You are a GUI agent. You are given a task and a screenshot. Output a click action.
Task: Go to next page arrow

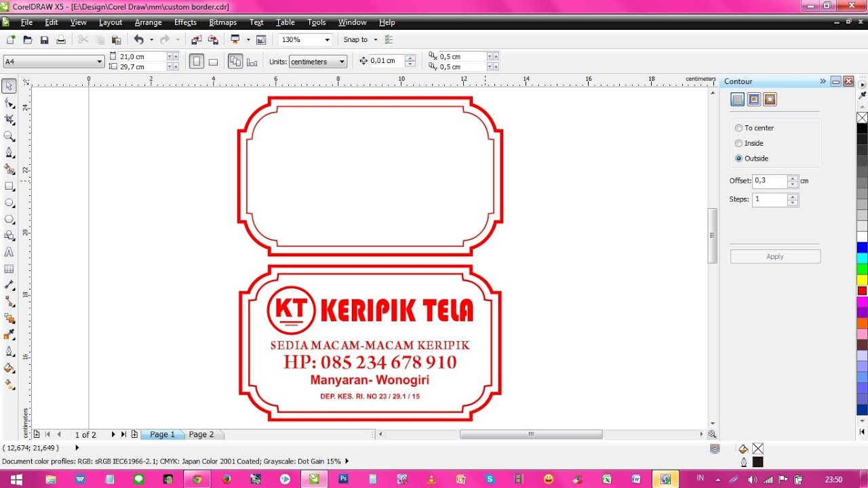coord(113,434)
